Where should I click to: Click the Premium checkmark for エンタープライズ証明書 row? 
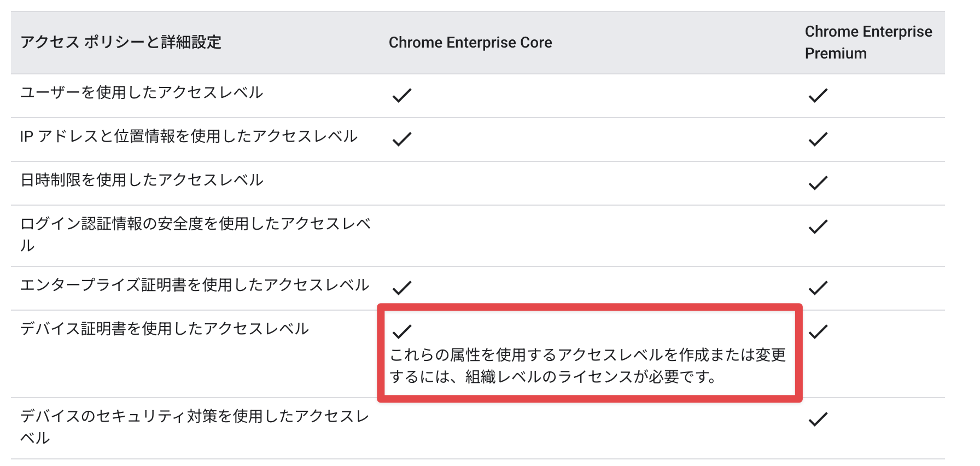(818, 288)
